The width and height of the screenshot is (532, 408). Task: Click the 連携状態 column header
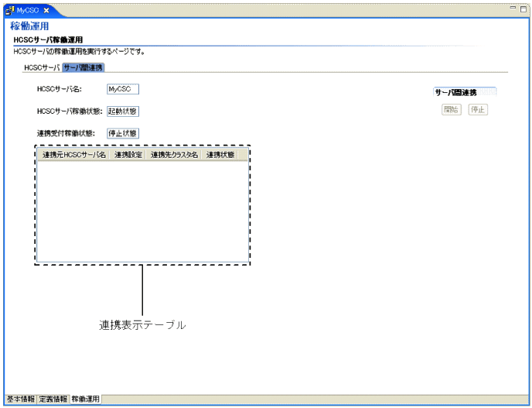[220, 155]
